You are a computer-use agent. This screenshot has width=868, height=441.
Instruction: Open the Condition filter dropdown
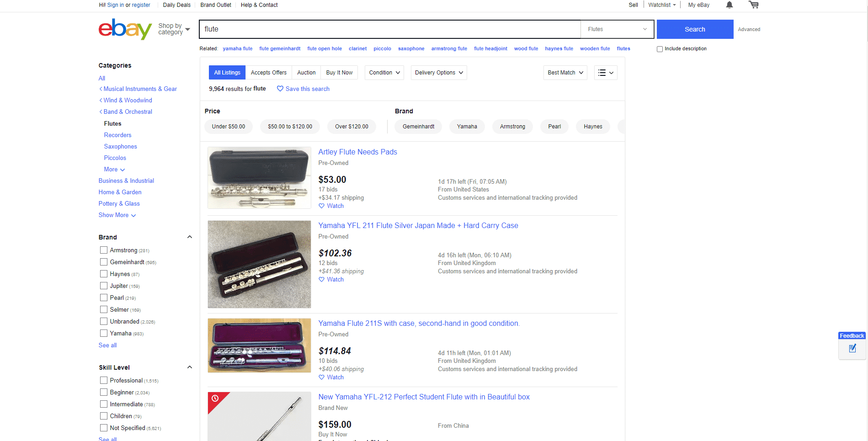[384, 73]
